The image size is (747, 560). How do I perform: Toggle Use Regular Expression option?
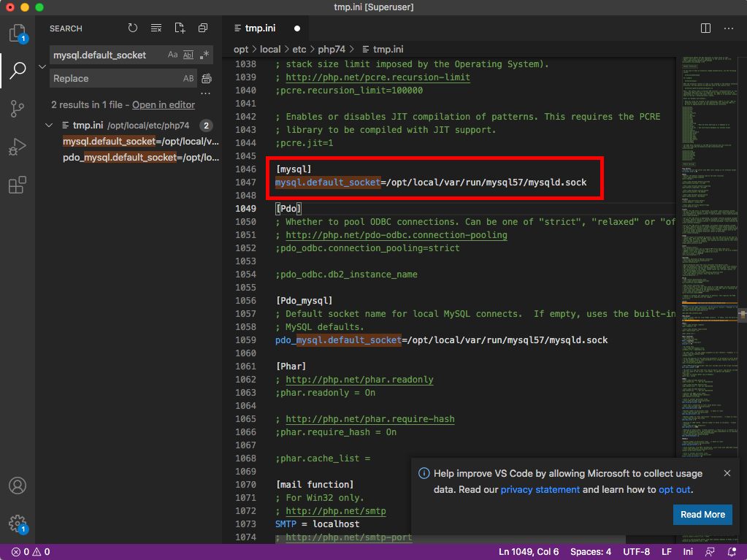point(205,55)
